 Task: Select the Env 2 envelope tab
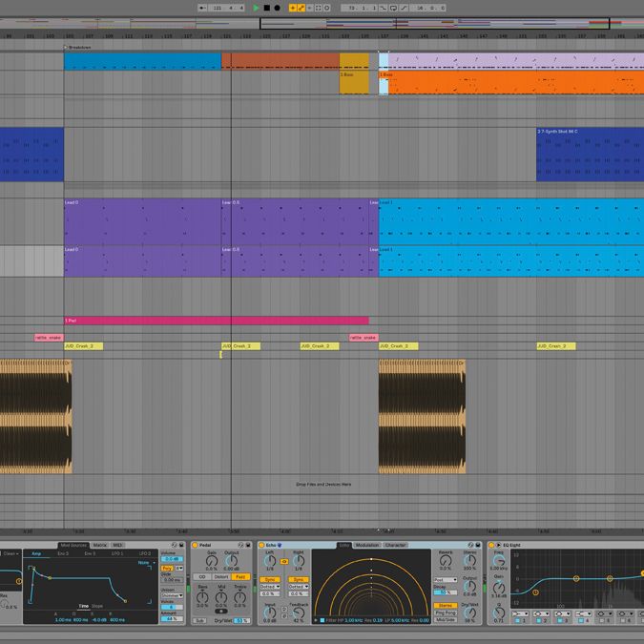pos(63,553)
